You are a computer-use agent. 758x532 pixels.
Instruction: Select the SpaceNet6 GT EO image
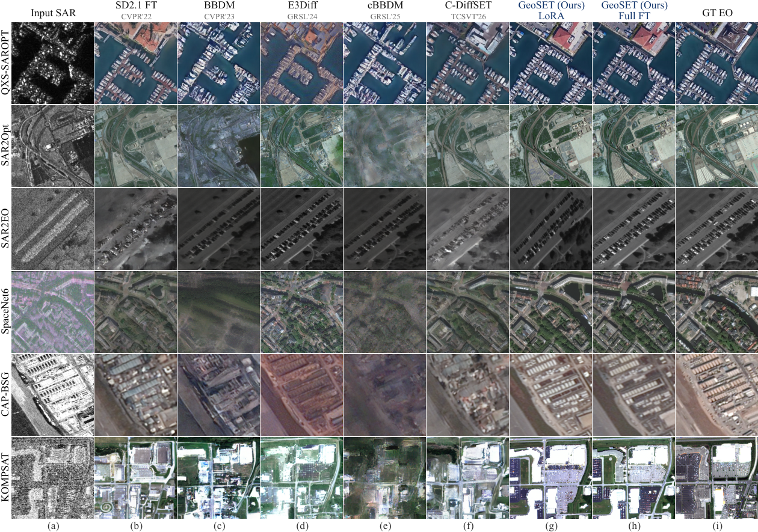pos(716,312)
